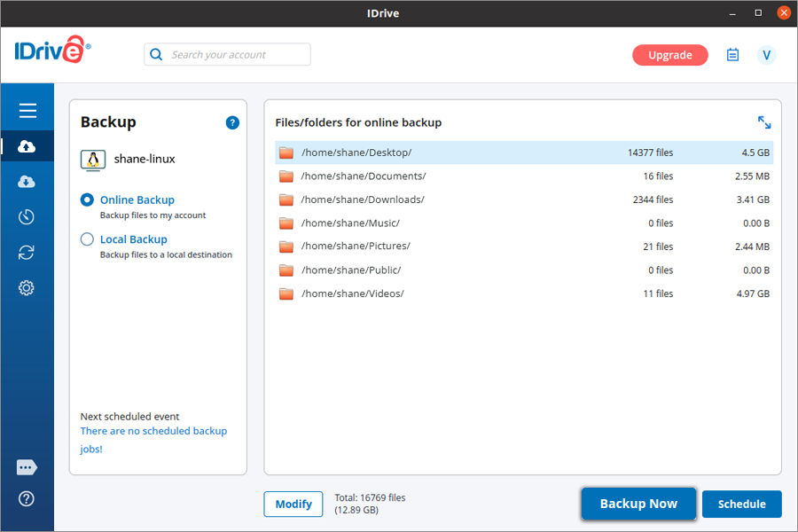The image size is (798, 532).
Task: Click the Modify button
Action: (x=293, y=504)
